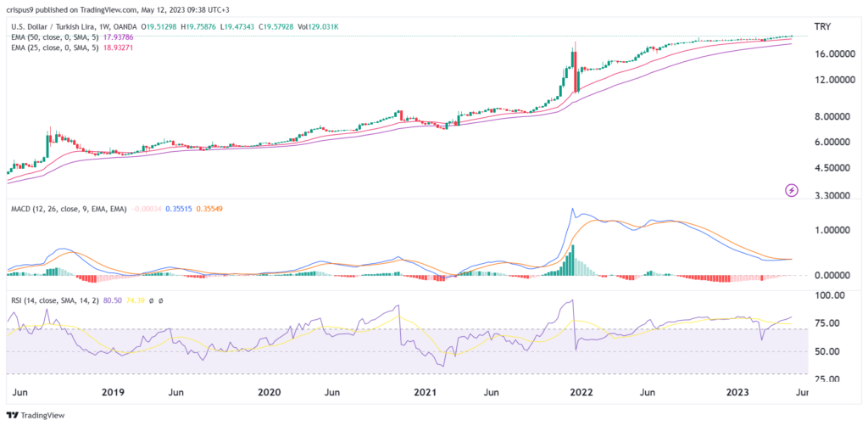Click the purple lightning bolt icon
Screen dimensions: 868x426
point(793,190)
